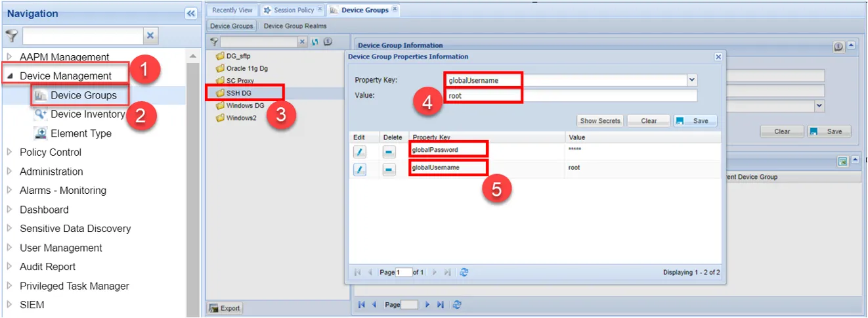
Task: Clear the device group filter with X
Action: pyautogui.click(x=303, y=41)
